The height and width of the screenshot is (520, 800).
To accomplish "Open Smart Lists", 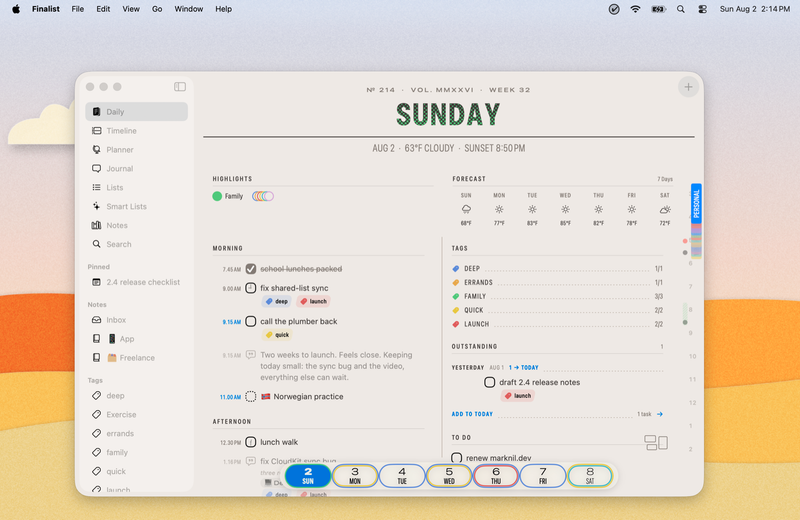I will (x=136, y=206).
